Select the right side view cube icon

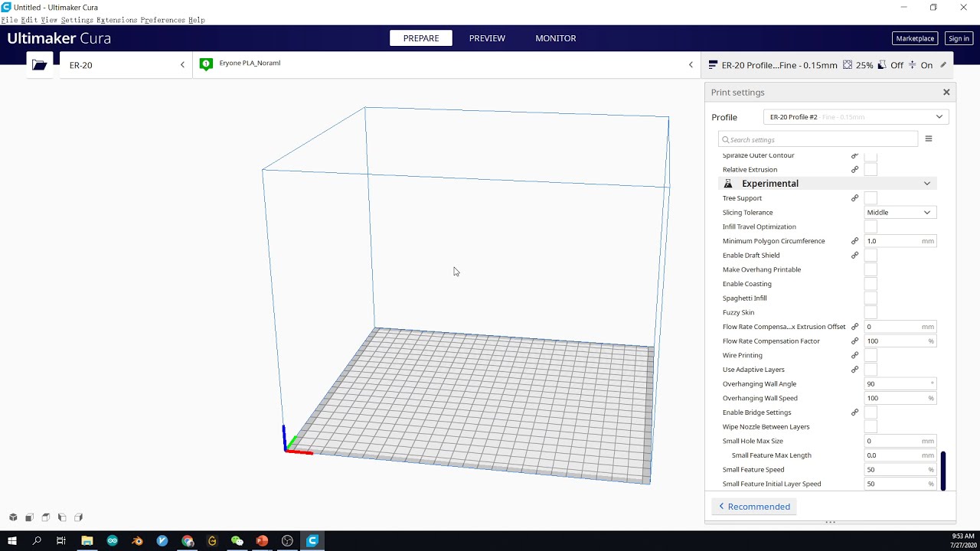pyautogui.click(x=78, y=517)
